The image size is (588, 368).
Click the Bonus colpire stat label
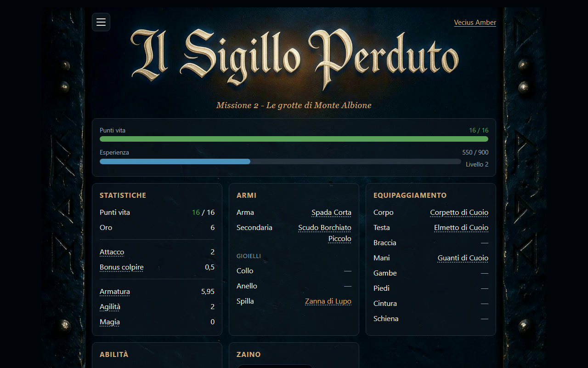121,267
